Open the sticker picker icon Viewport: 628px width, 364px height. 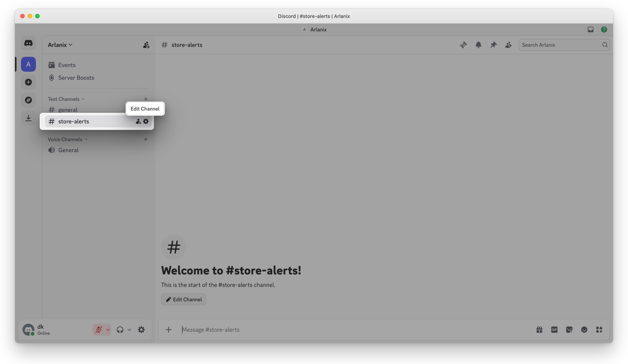coord(569,330)
